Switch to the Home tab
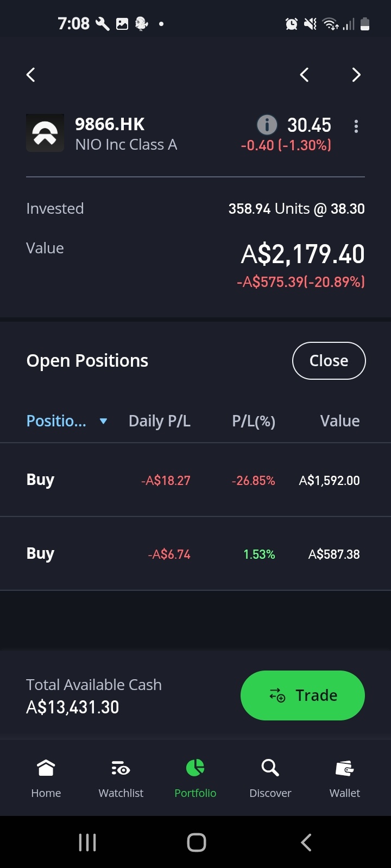The height and width of the screenshot is (868, 391). (46, 778)
